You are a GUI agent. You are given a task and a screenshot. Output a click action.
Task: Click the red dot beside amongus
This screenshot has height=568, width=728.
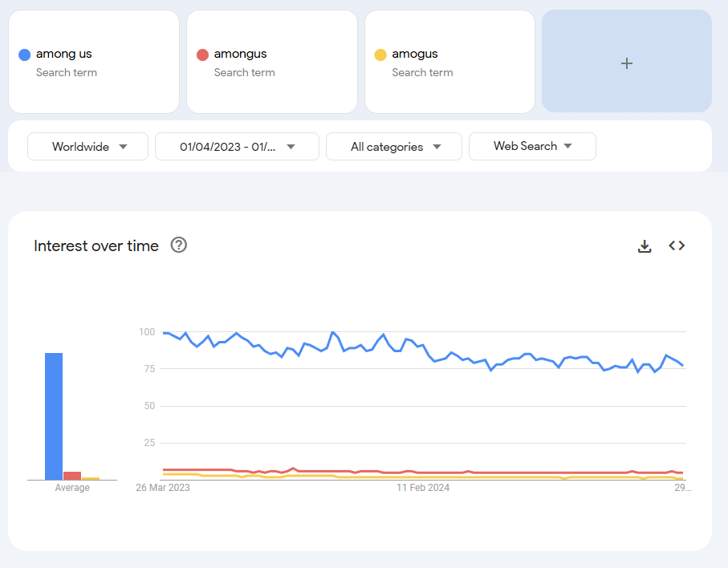202,55
